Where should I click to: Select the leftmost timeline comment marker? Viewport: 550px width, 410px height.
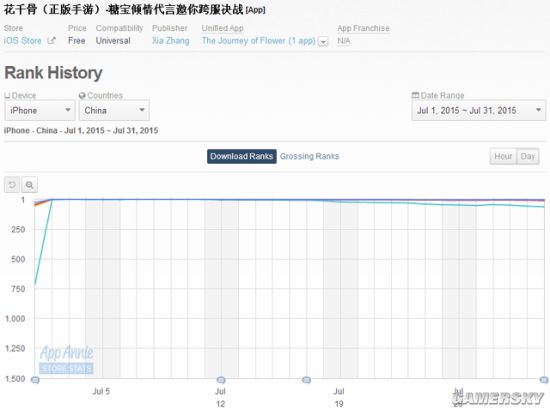pyautogui.click(x=35, y=380)
